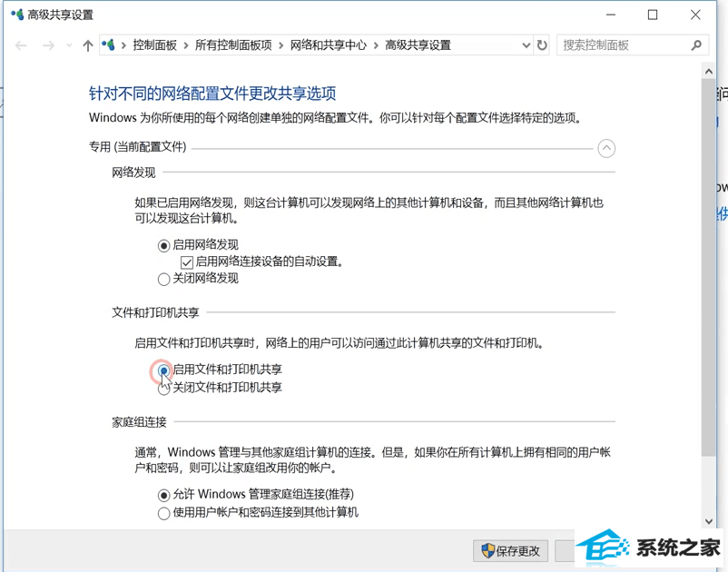
Task: Select 关闭网络发现 radio button
Action: [163, 279]
